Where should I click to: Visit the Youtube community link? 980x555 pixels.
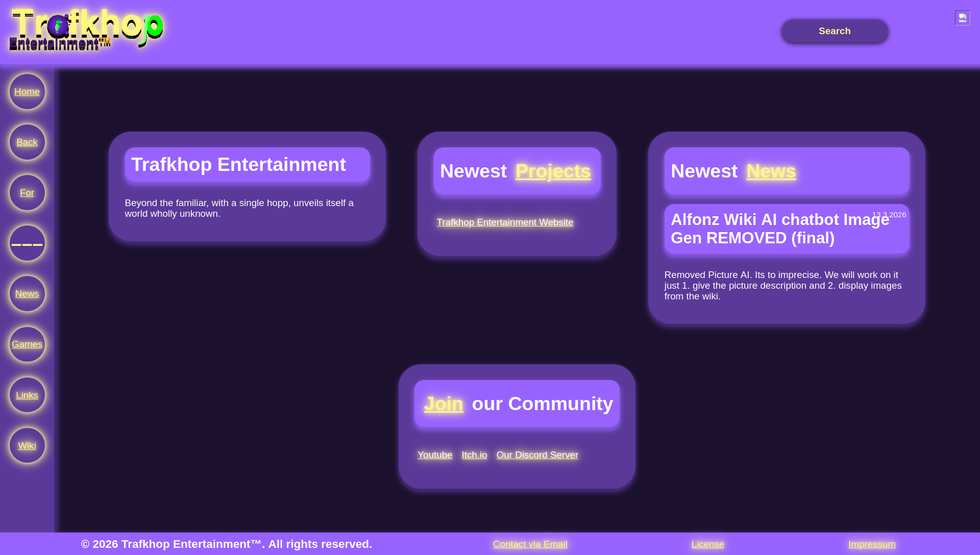pyautogui.click(x=434, y=455)
